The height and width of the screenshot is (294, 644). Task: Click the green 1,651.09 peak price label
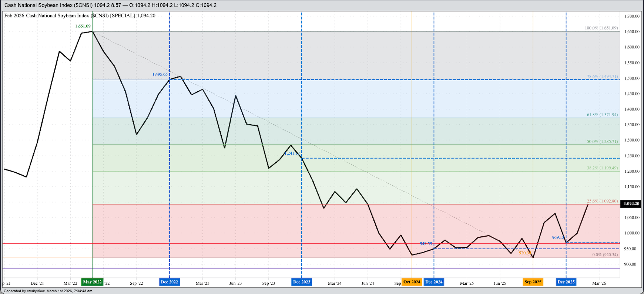point(83,26)
